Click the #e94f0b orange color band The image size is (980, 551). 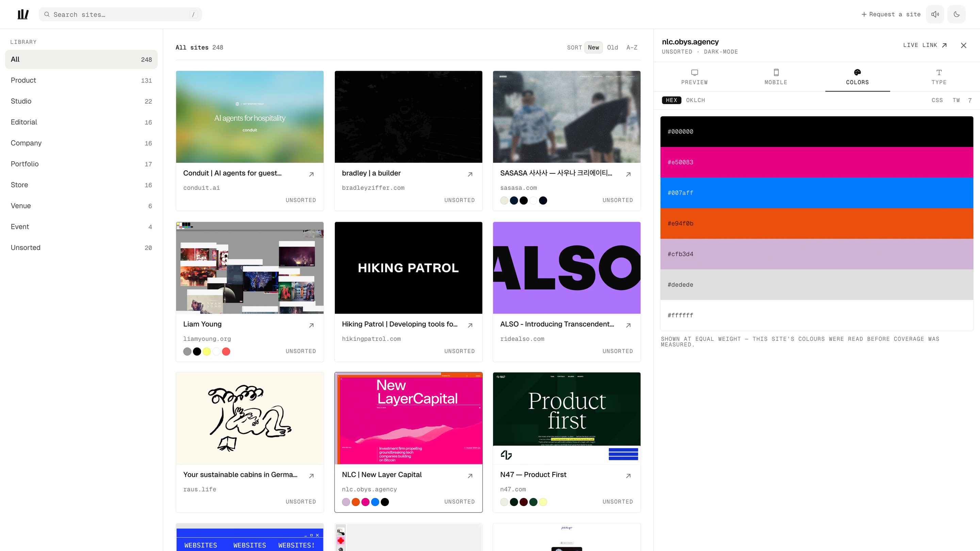(816, 223)
